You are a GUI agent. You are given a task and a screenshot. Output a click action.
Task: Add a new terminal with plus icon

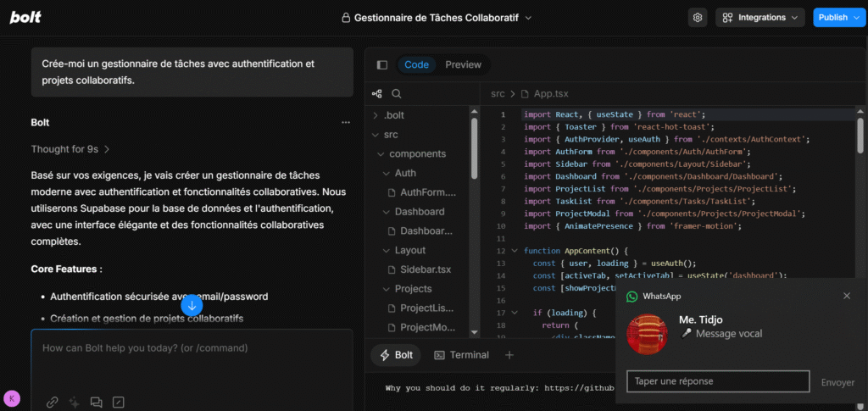tap(509, 355)
